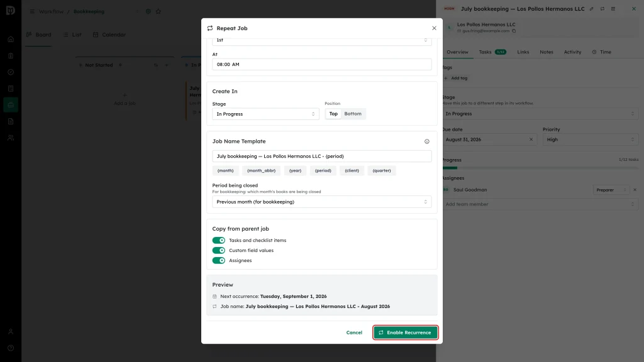The width and height of the screenshot is (644, 362).
Task: Click the plus icon in Not Started column
Action: pyautogui.click(x=166, y=65)
